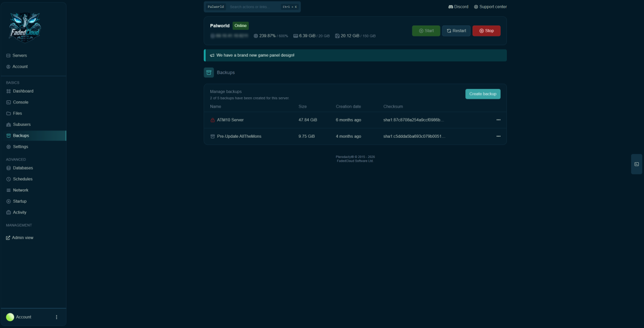Image resolution: width=644 pixels, height=328 pixels.
Task: Click the Name column header
Action: click(x=216, y=107)
